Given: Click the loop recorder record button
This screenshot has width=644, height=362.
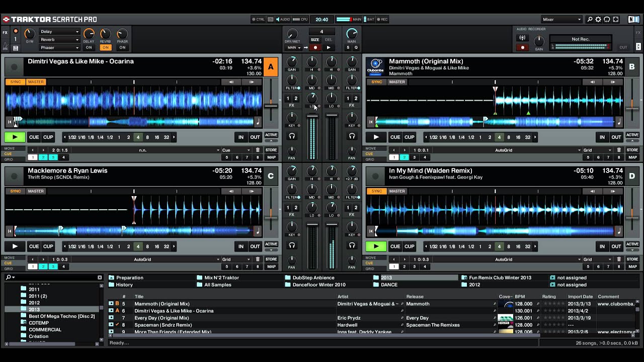Looking at the screenshot, I should coord(315,48).
